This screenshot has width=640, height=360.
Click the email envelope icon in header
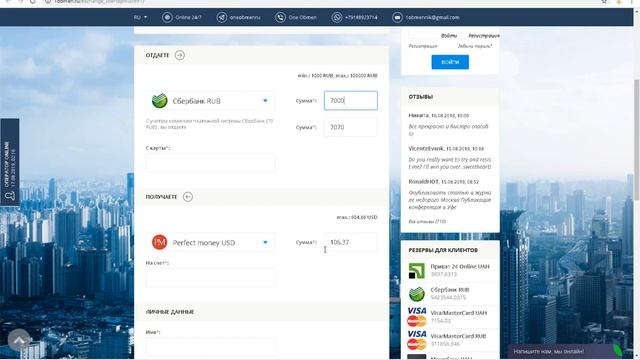coord(397,18)
